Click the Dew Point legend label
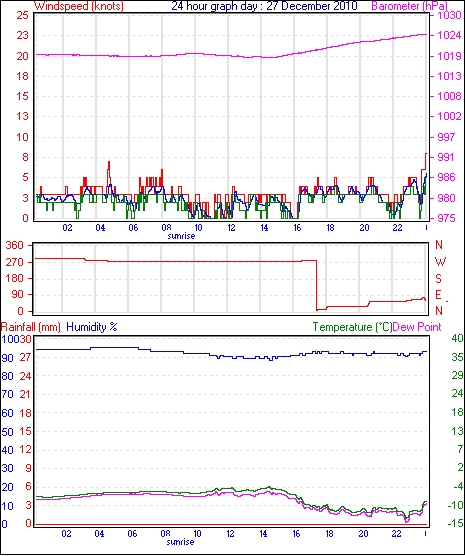The width and height of the screenshot is (465, 556). coord(417,327)
